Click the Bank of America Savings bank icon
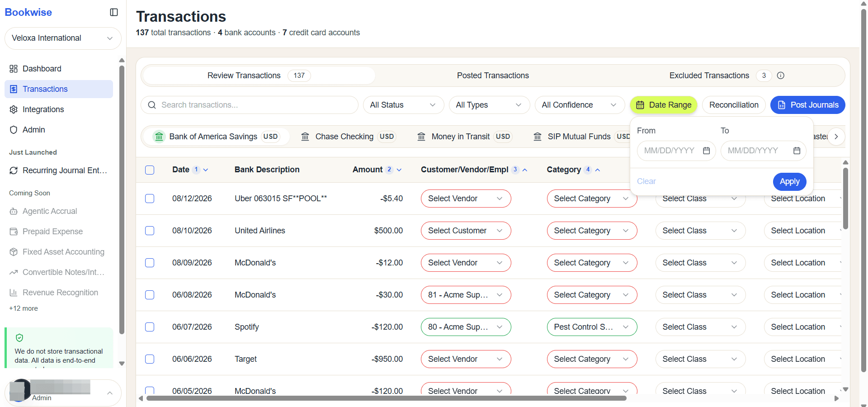Viewport: 868px width, 407px height. (x=159, y=137)
